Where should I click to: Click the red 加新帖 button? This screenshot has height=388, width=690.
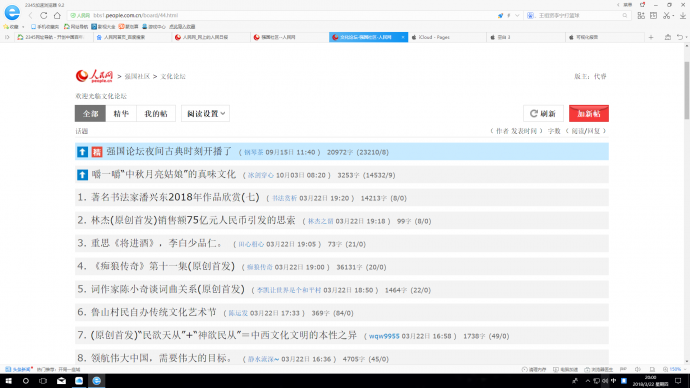pos(589,113)
